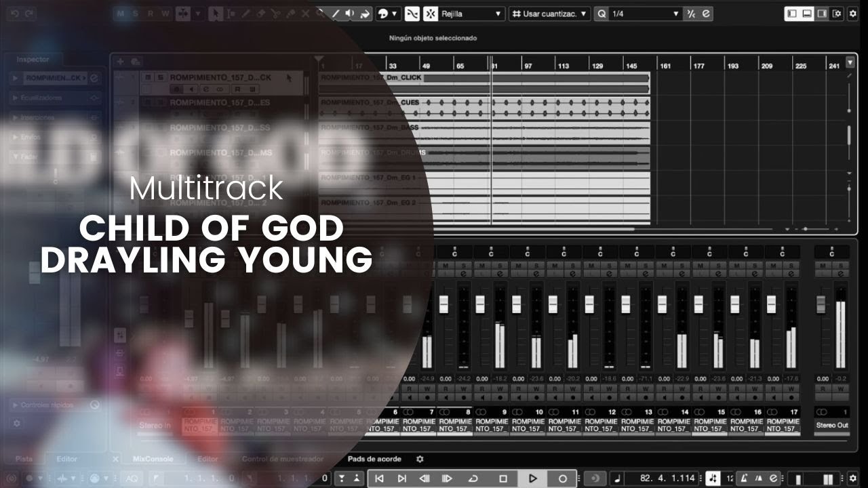868x488 pixels.
Task: Toggle soft quantize next to 1/4 field
Action: click(691, 14)
